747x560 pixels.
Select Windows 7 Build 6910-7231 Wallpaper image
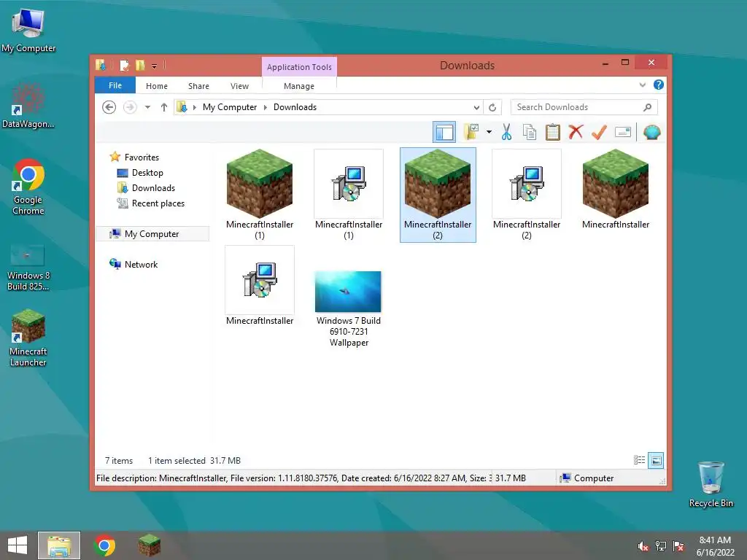click(349, 308)
